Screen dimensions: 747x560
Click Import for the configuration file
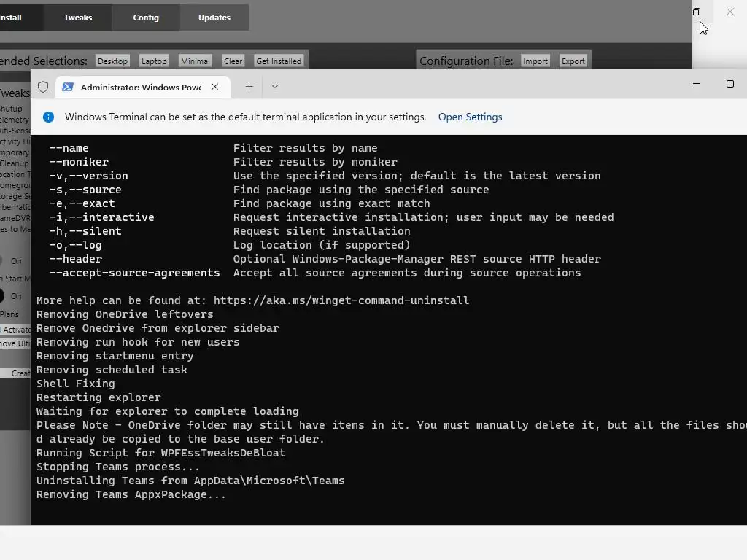click(x=535, y=61)
